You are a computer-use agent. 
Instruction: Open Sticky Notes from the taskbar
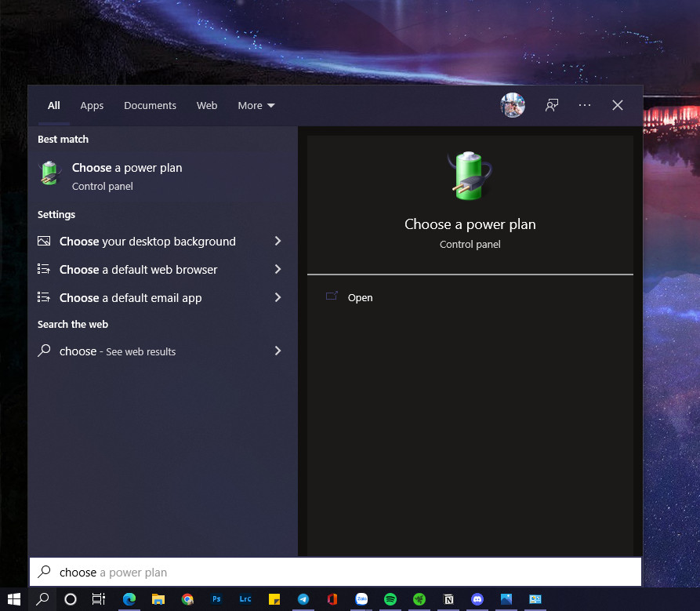[274, 599]
